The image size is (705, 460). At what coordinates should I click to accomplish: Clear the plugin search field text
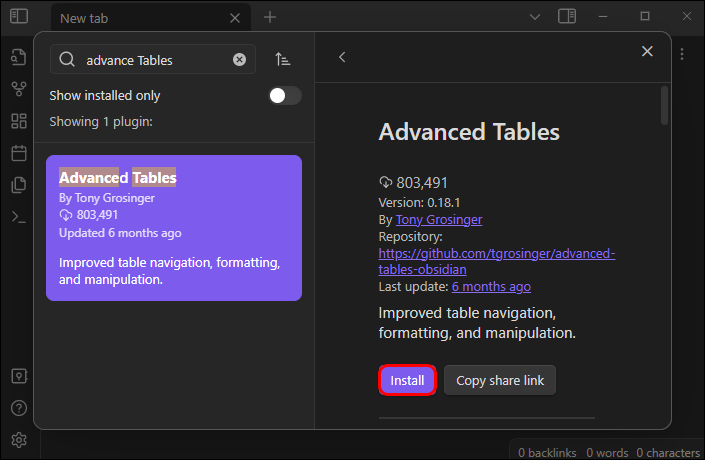pos(239,59)
